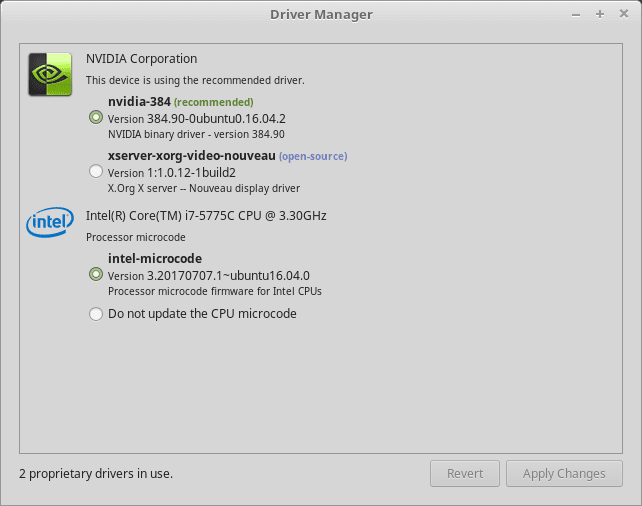Image resolution: width=642 pixels, height=506 pixels.
Task: Click the NVIDIA Corporation device heading
Action: [141, 59]
